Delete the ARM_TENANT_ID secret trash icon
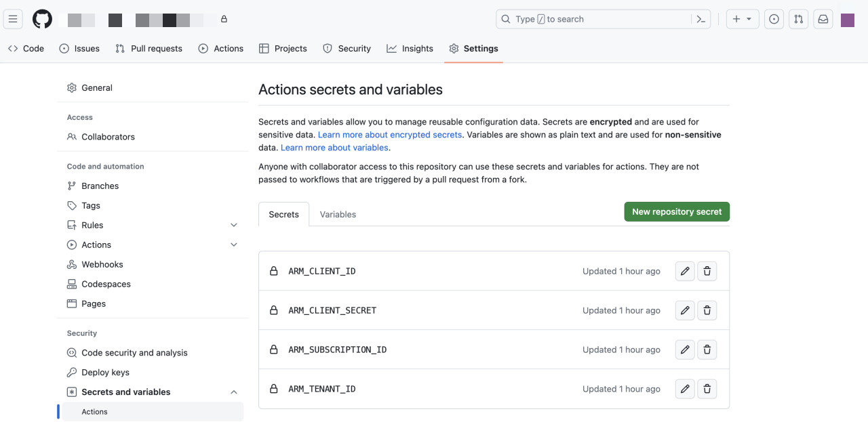 tap(707, 389)
